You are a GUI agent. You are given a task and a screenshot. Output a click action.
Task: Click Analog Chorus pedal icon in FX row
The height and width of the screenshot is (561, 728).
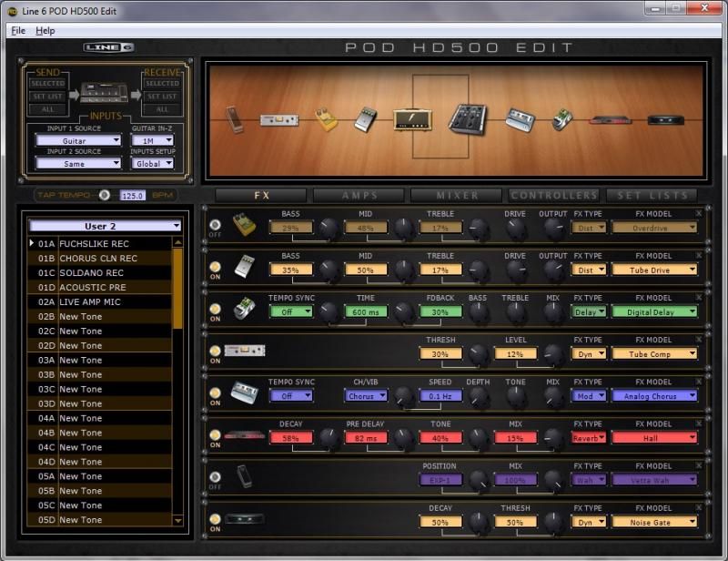tap(244, 393)
